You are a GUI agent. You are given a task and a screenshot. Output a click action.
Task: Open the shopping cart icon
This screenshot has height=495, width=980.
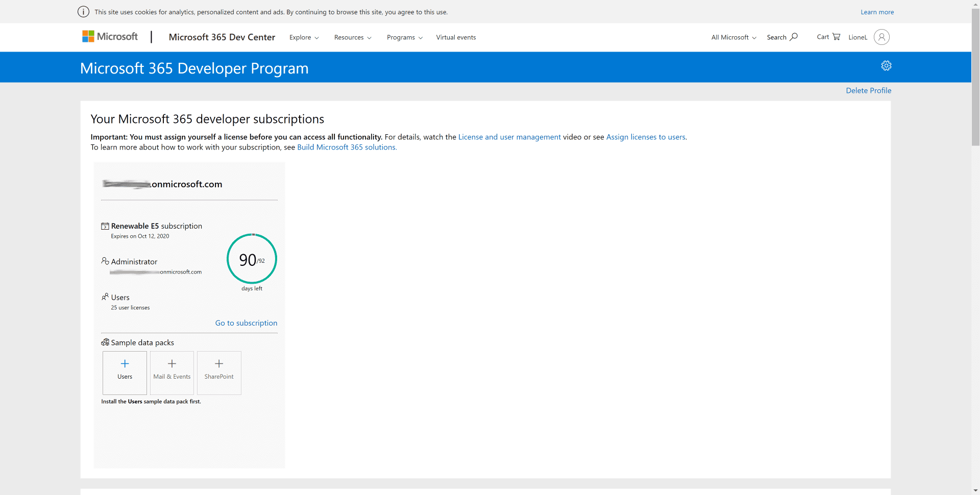[x=836, y=37]
